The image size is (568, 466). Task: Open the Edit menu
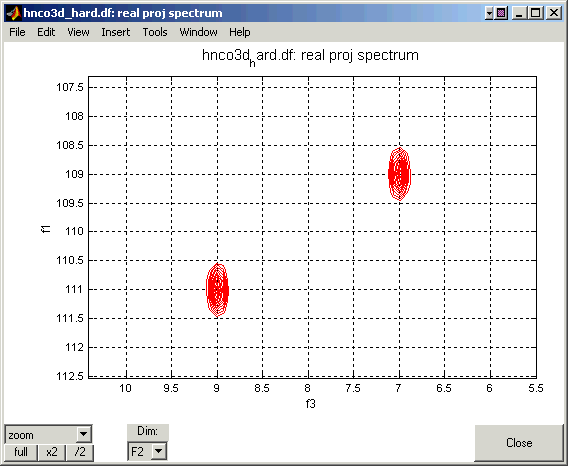coord(46,32)
